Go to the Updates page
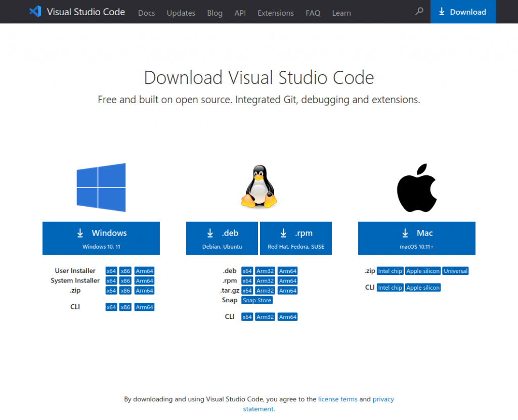 pyautogui.click(x=181, y=13)
